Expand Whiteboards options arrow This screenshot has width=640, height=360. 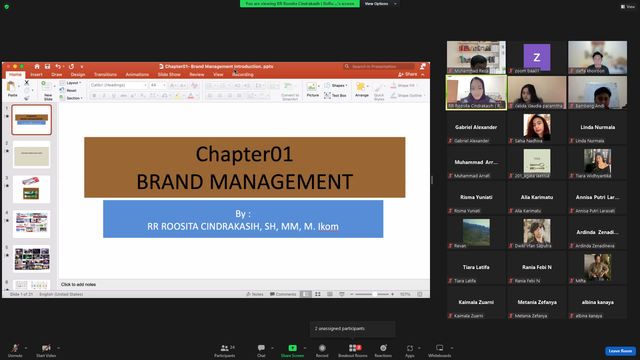pos(452,348)
